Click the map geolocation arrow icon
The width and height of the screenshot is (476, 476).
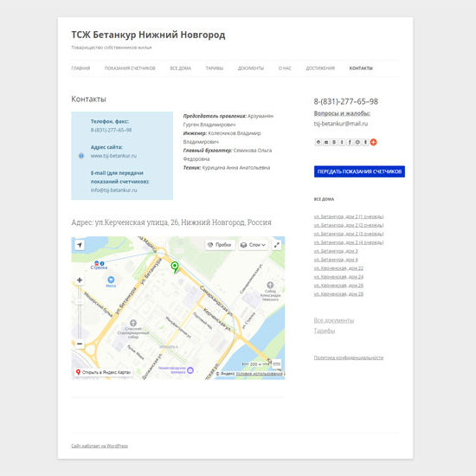click(x=80, y=245)
